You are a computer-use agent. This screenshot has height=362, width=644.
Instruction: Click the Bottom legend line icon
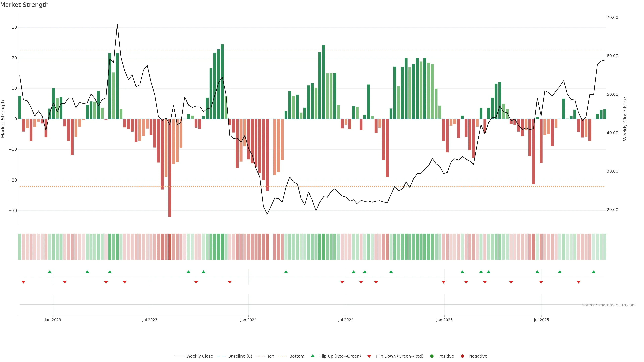tap(282, 356)
